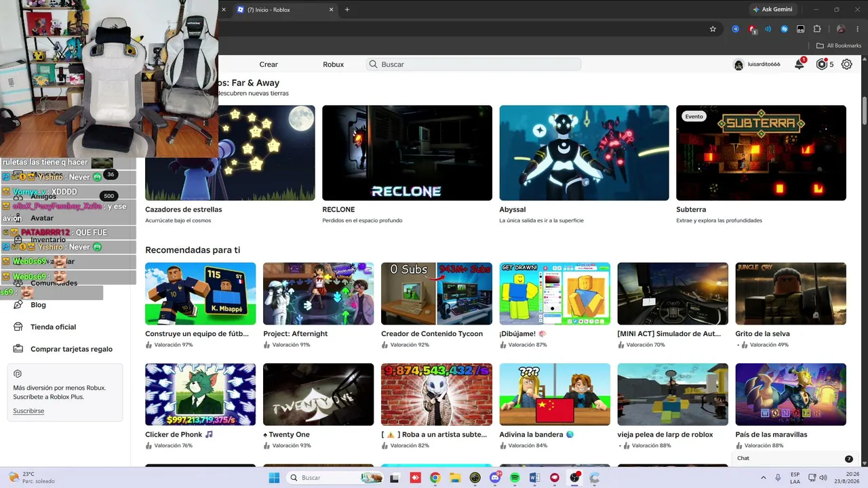Image resolution: width=868 pixels, height=488 pixels.
Task: Click the Windows taskbar Buscar box
Action: (x=335, y=478)
